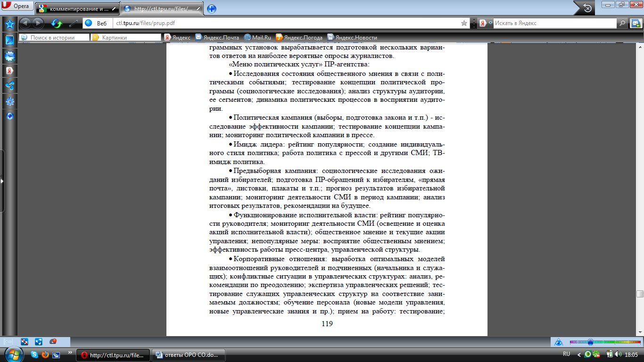Go forward to next page
644x362 pixels.
click(37, 23)
